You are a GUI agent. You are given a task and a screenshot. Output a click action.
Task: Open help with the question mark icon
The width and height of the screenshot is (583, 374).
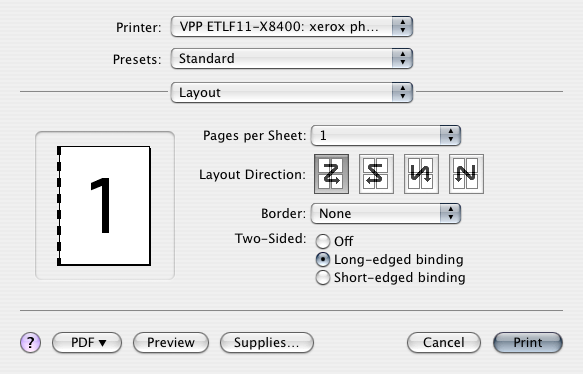[30, 342]
